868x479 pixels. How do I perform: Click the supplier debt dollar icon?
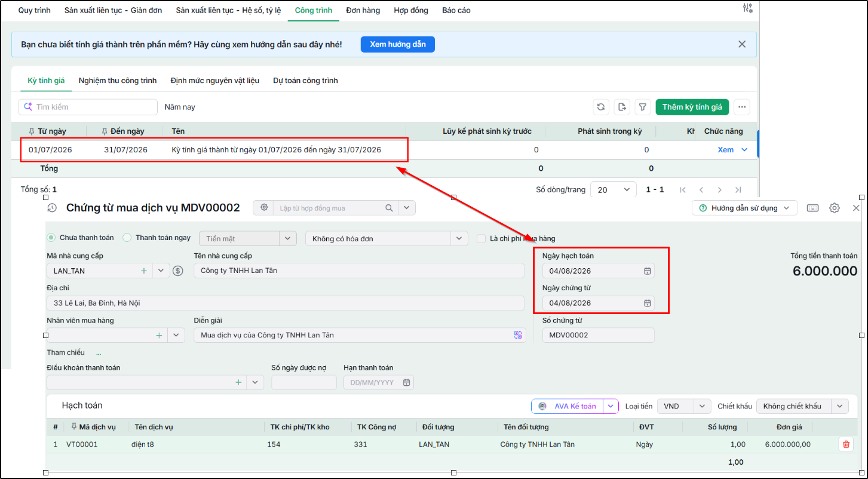point(177,271)
